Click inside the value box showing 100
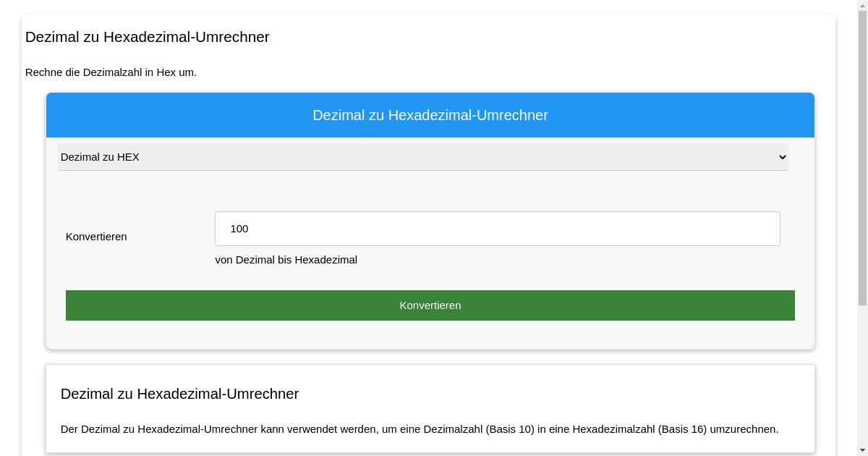 pos(497,228)
